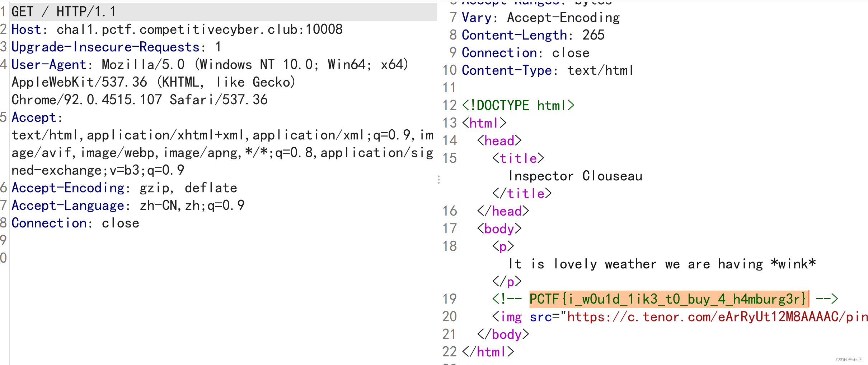Click the text/html content type value

coord(601,70)
